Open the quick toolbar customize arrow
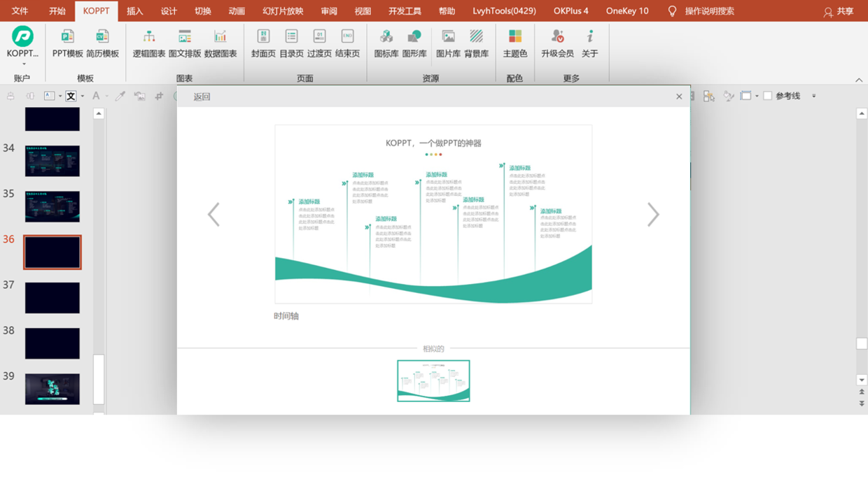The height and width of the screenshot is (486, 868). (814, 96)
